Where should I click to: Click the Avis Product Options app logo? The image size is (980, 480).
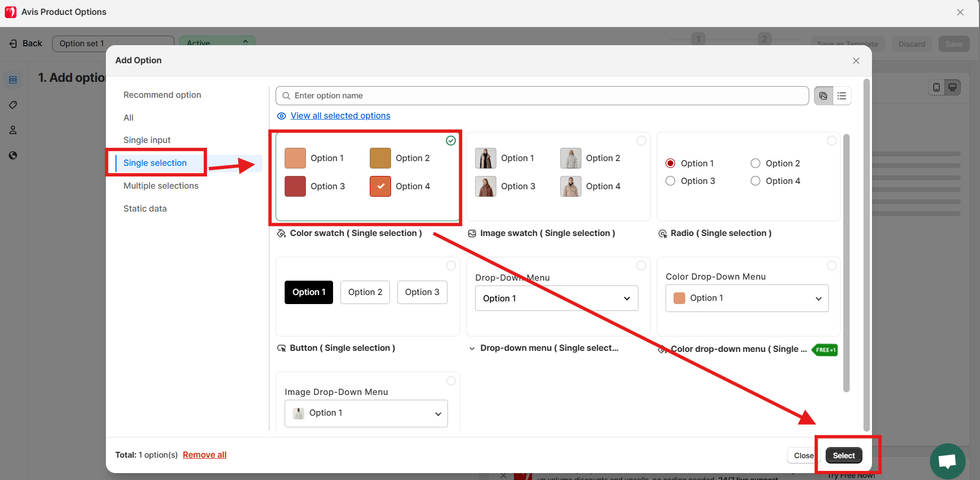click(x=11, y=12)
